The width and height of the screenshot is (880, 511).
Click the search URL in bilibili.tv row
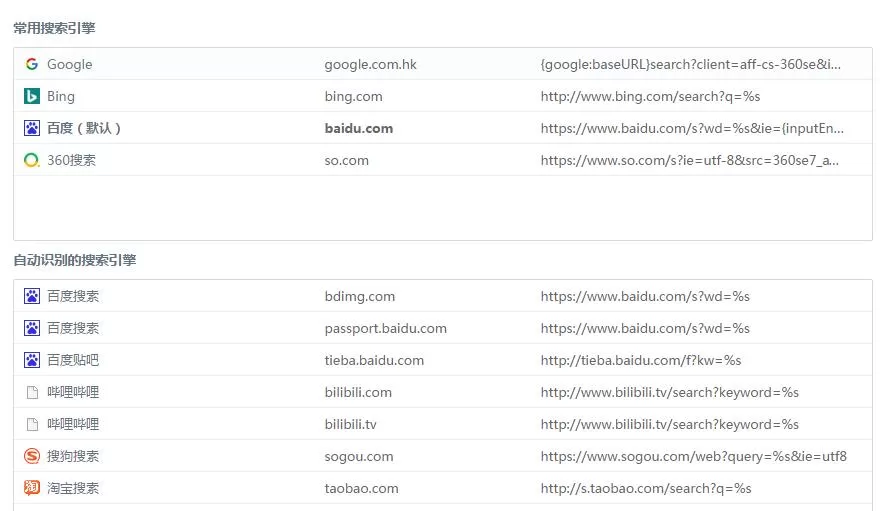(x=670, y=424)
